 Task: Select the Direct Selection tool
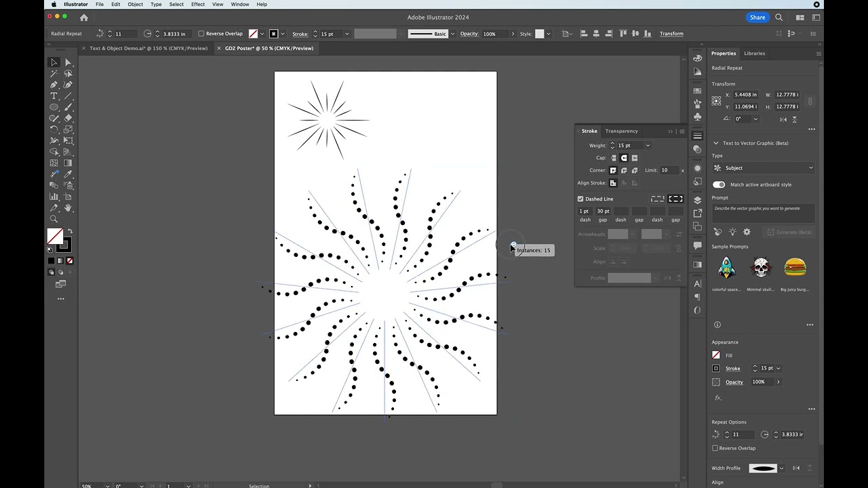[68, 62]
